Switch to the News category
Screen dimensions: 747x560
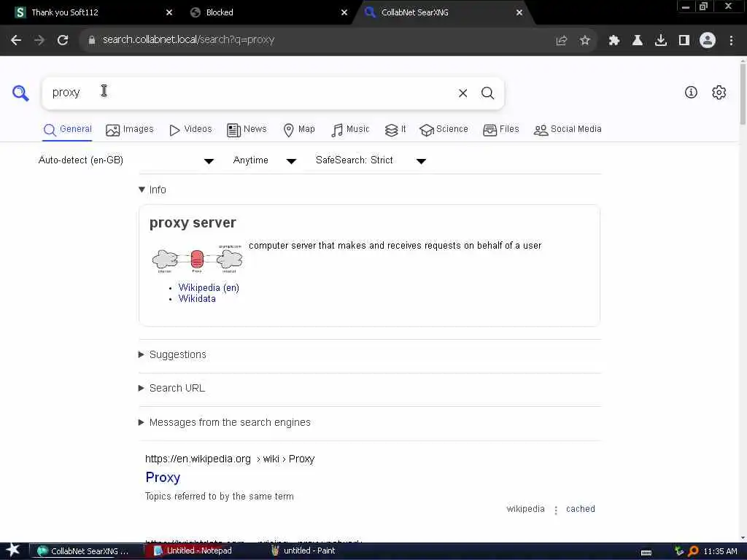click(247, 130)
